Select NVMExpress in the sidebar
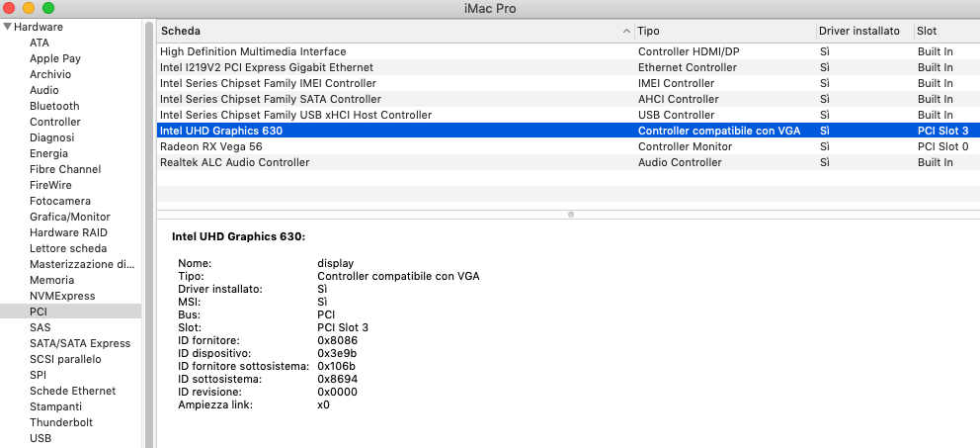This screenshot has width=980, height=448. (x=62, y=296)
